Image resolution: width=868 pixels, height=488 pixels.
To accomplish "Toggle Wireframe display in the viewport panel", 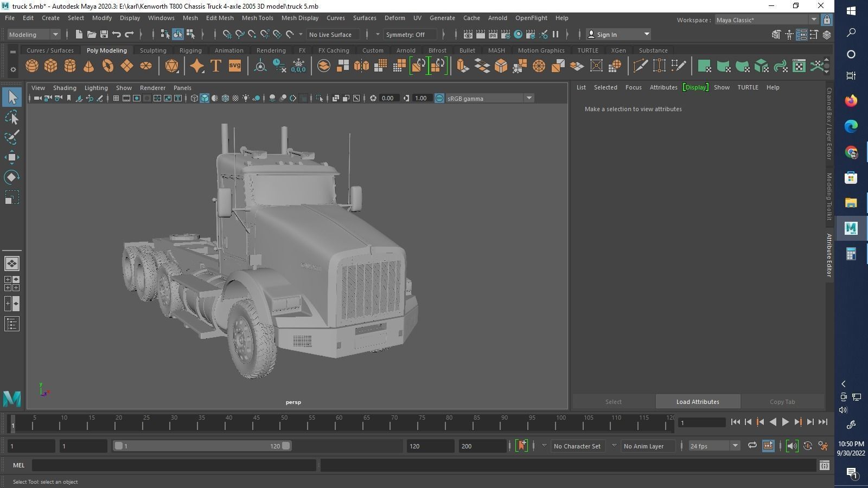I will (x=194, y=98).
